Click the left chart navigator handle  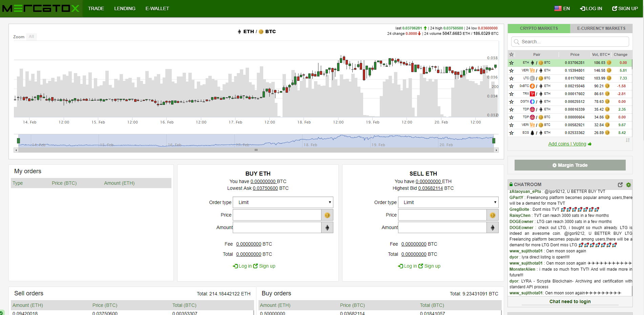(x=18, y=141)
